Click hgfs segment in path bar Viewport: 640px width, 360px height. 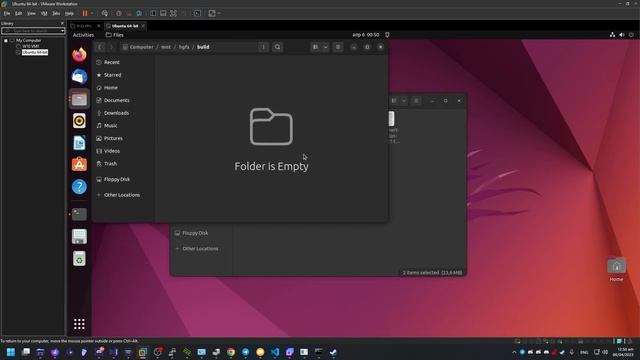[184, 47]
